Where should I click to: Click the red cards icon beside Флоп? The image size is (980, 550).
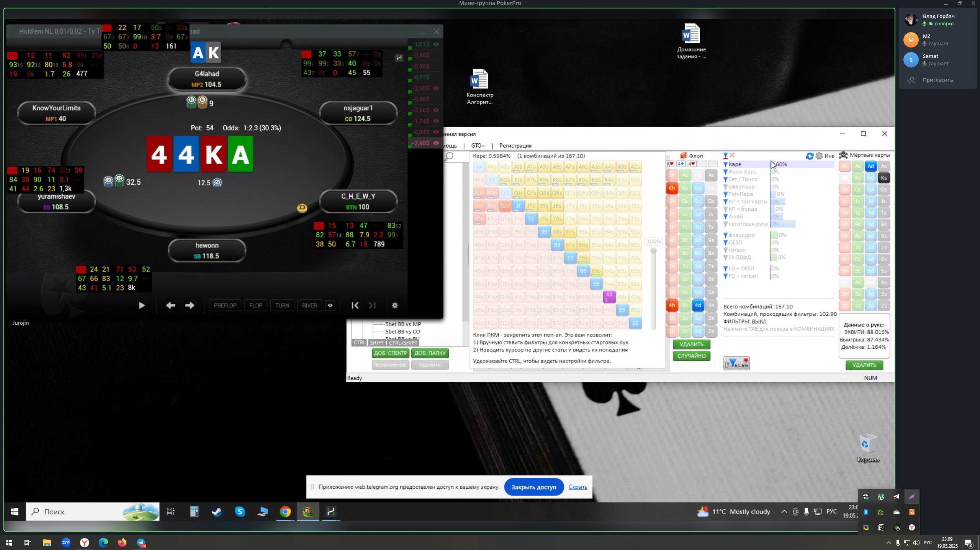[684, 156]
